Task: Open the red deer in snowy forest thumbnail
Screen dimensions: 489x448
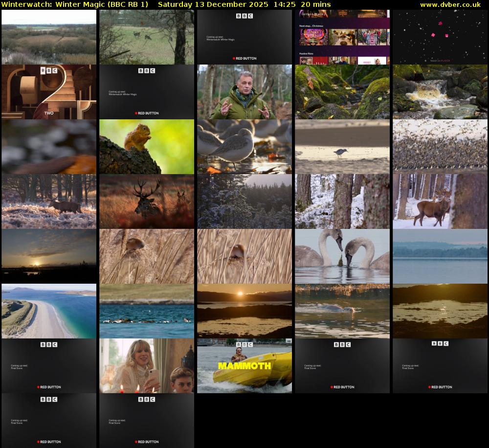Action: pyautogui.click(x=440, y=202)
